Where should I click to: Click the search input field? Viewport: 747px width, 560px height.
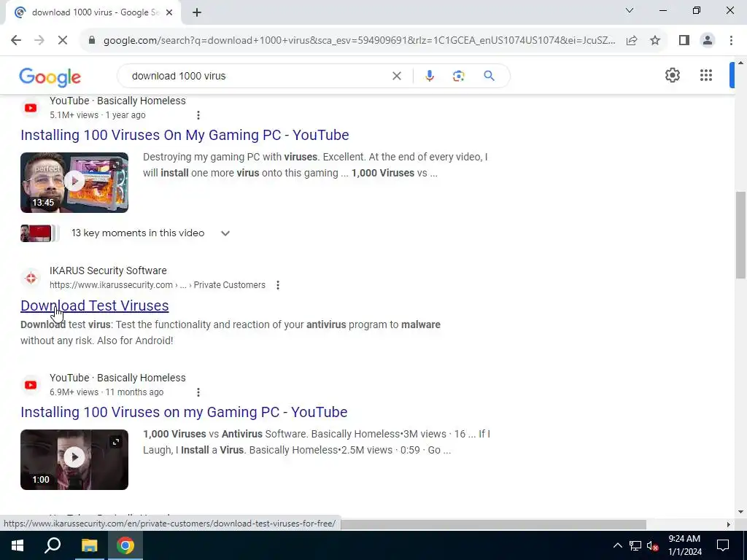258,76
